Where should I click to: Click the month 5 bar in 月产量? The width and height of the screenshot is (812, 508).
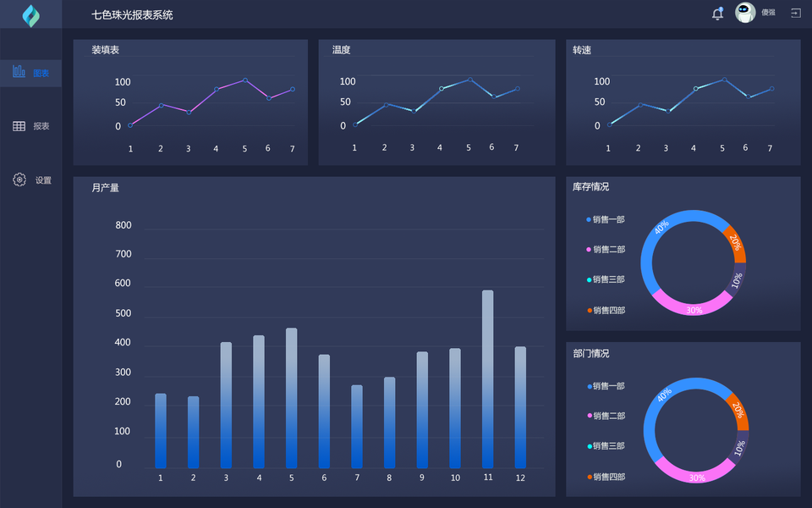(291, 399)
